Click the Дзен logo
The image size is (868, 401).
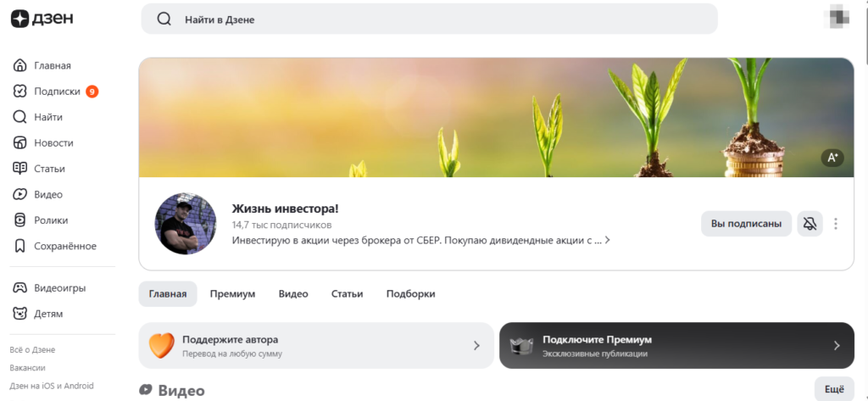point(42,19)
